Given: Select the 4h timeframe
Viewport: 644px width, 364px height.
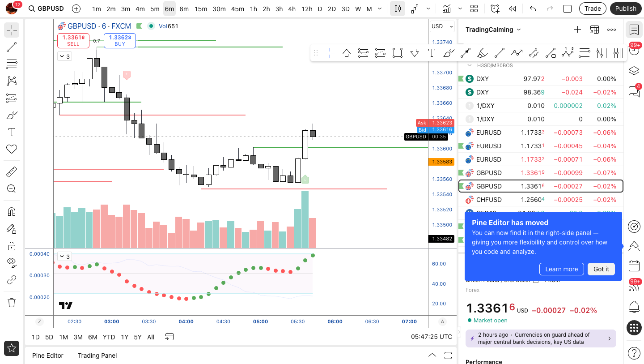Looking at the screenshot, I should point(292,9).
